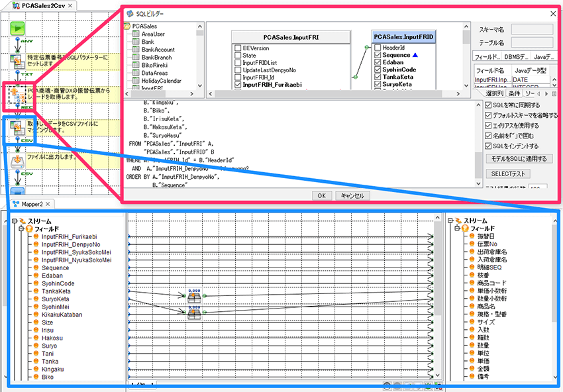This screenshot has height=392, width=563.
Task: Check the HeaderId column checkbox in InputFRID
Action: pyautogui.click(x=378, y=48)
